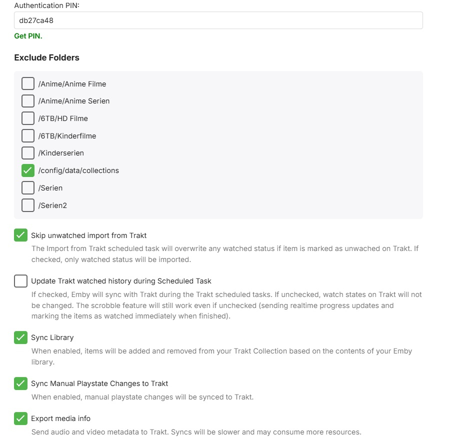Tick the /Serien2 folder checkbox
476x448 pixels.
click(28, 205)
